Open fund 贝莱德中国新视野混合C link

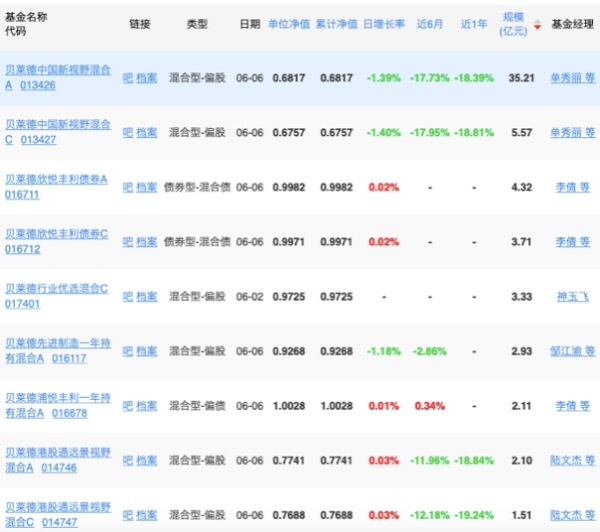57,132
